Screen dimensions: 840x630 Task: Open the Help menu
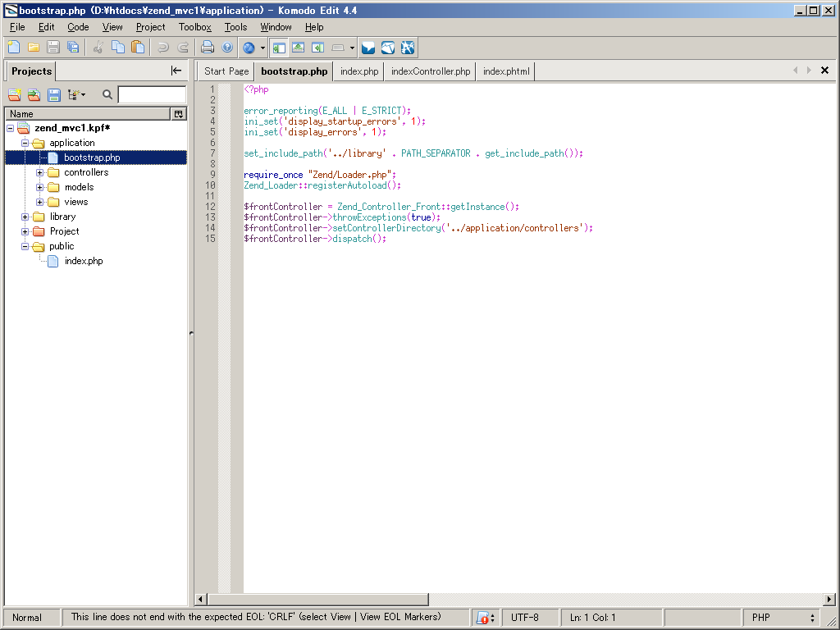[314, 27]
